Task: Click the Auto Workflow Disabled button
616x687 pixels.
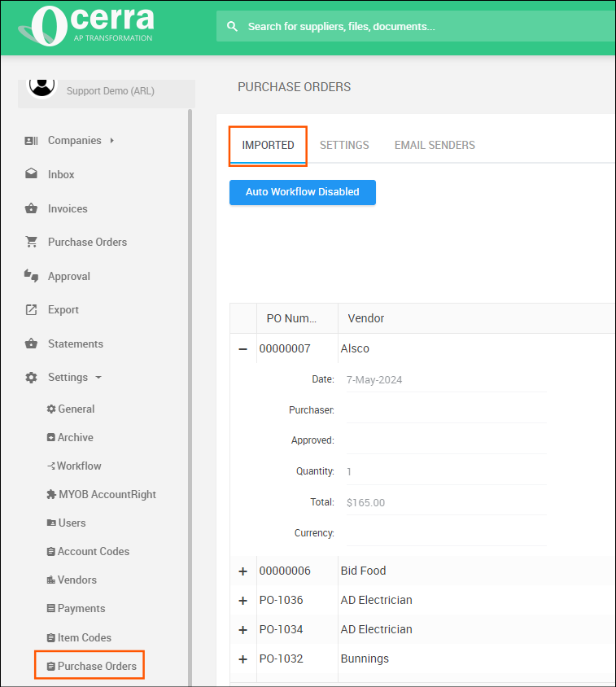Action: [x=303, y=192]
